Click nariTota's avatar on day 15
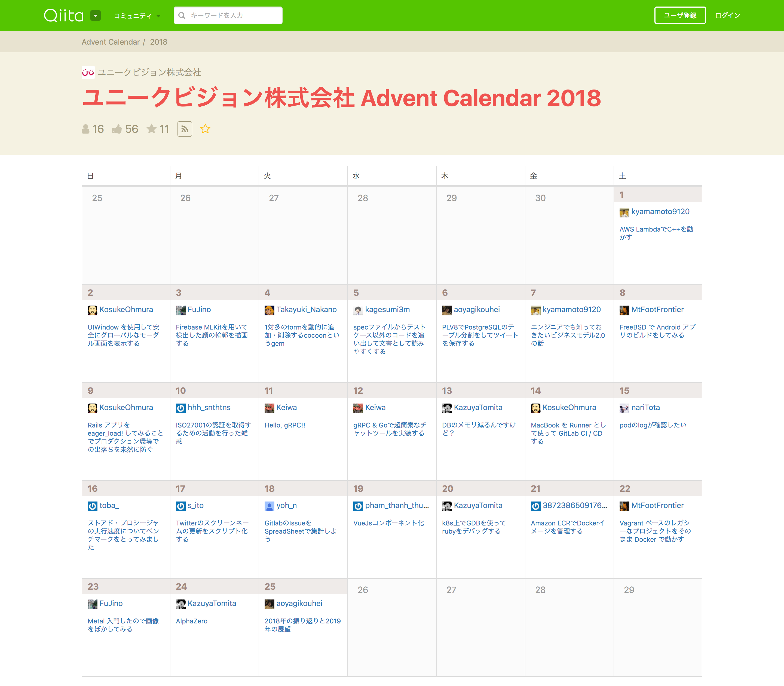The width and height of the screenshot is (784, 686). [624, 408]
